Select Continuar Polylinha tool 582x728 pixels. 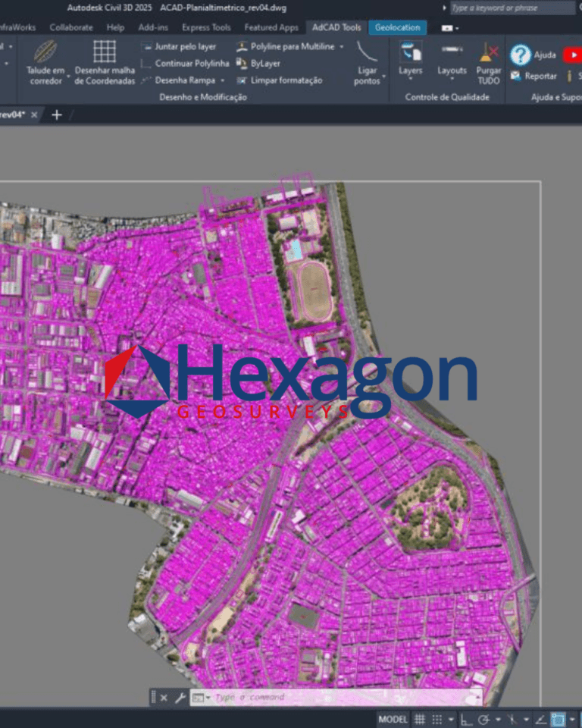pos(185,63)
